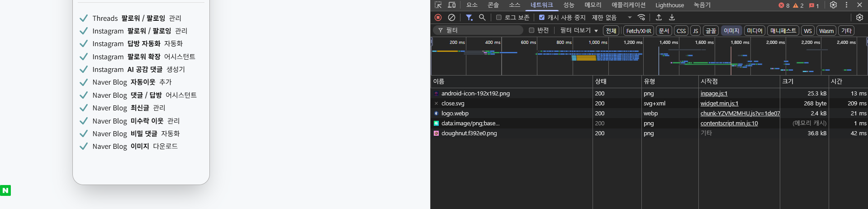This screenshot has height=209, width=868.
Task: Open the 녹음기 tab
Action: (702, 5)
